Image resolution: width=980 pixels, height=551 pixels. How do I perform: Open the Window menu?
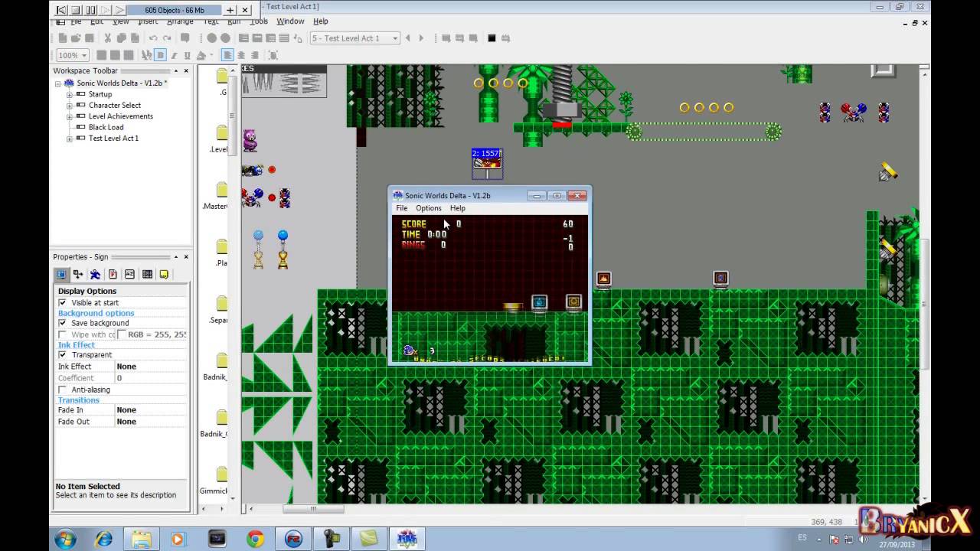pos(290,21)
